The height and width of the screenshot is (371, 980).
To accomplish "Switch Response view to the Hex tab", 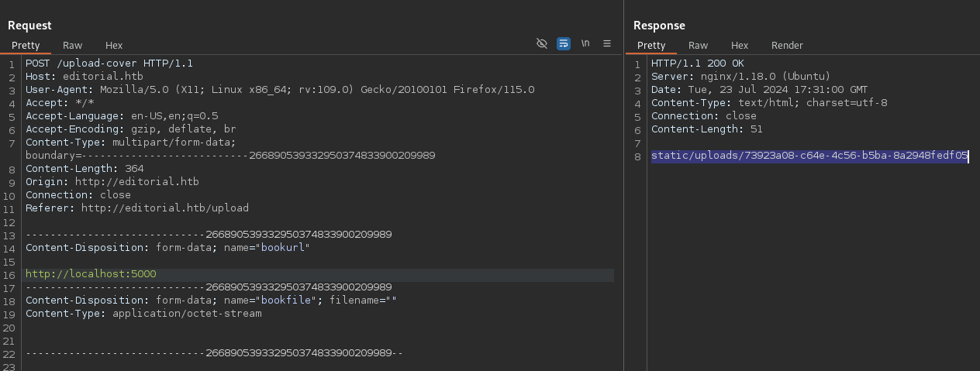I will [x=740, y=46].
